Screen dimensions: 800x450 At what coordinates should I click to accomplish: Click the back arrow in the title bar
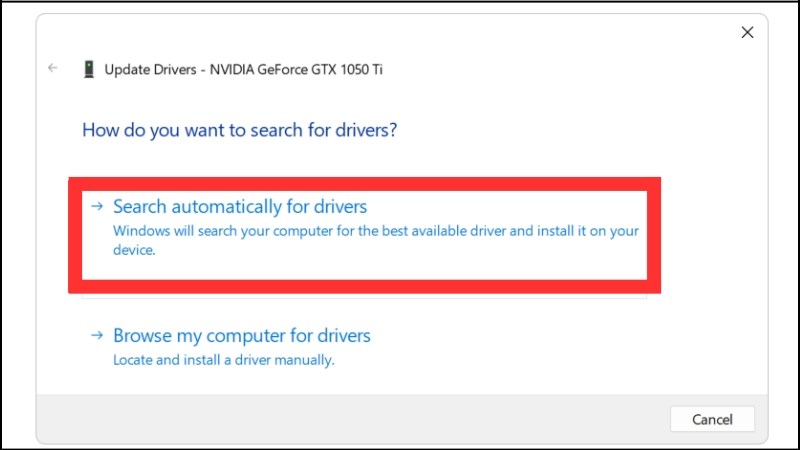[53, 69]
